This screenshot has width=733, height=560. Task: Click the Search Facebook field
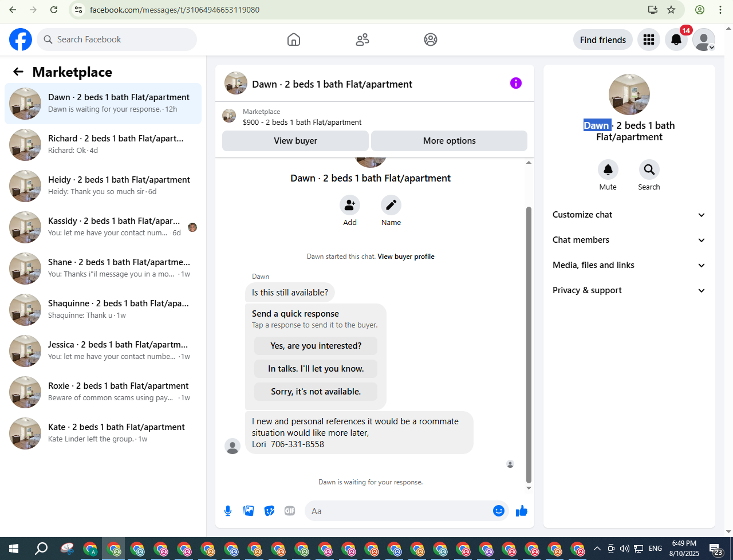117,40
